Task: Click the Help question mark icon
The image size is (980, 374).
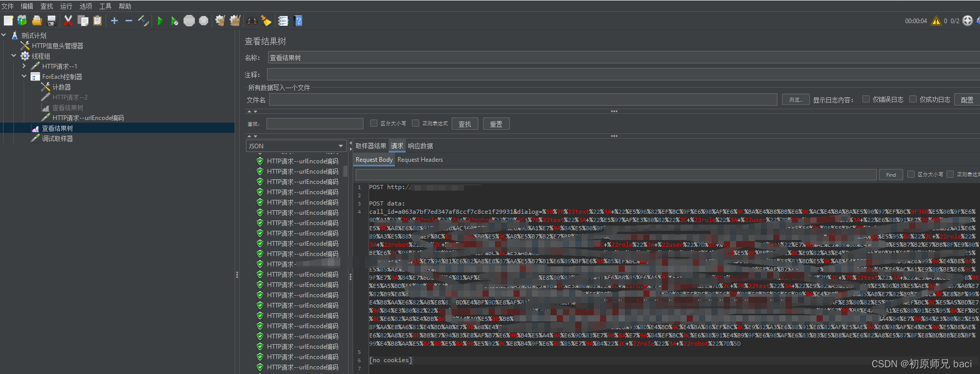Action: tap(298, 21)
